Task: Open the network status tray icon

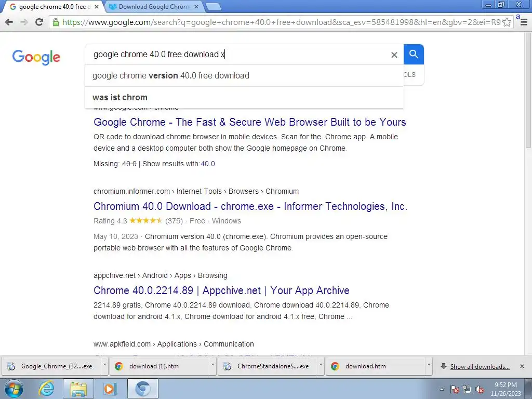Action: (467, 389)
